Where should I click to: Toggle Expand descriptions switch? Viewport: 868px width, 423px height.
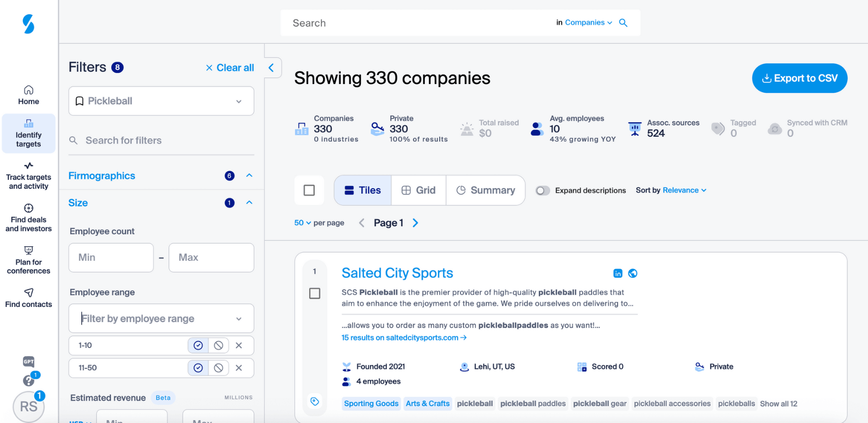(542, 190)
